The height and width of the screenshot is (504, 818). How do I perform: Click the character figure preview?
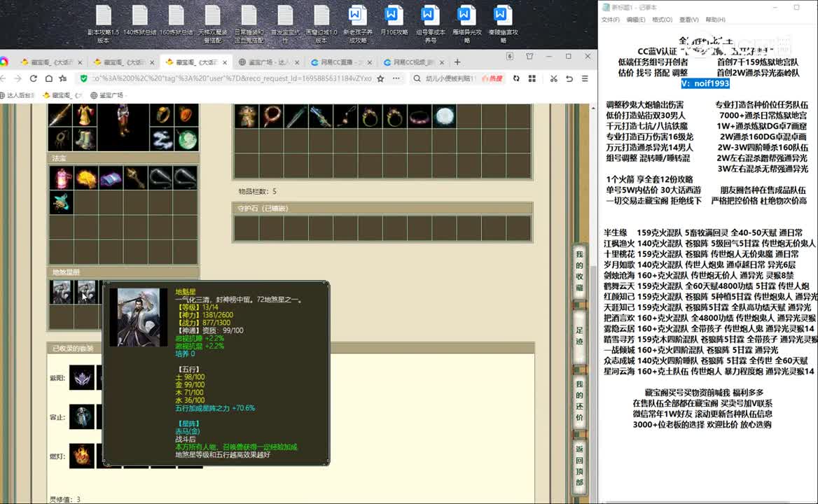pyautogui.click(x=123, y=121)
